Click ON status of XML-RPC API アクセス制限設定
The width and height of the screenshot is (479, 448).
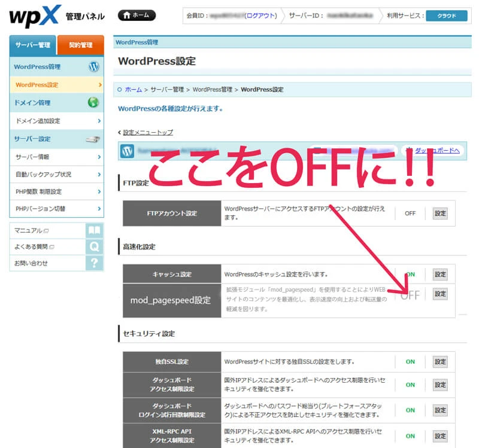(410, 436)
